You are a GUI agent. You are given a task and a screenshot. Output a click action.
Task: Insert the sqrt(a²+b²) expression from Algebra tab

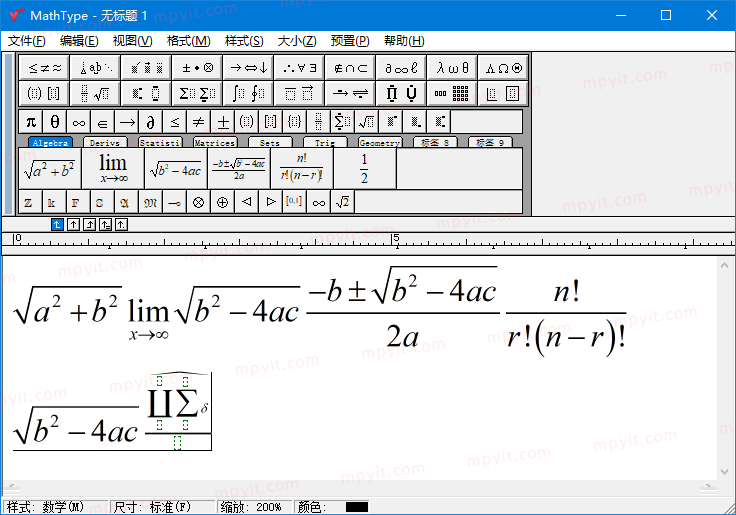(x=50, y=169)
